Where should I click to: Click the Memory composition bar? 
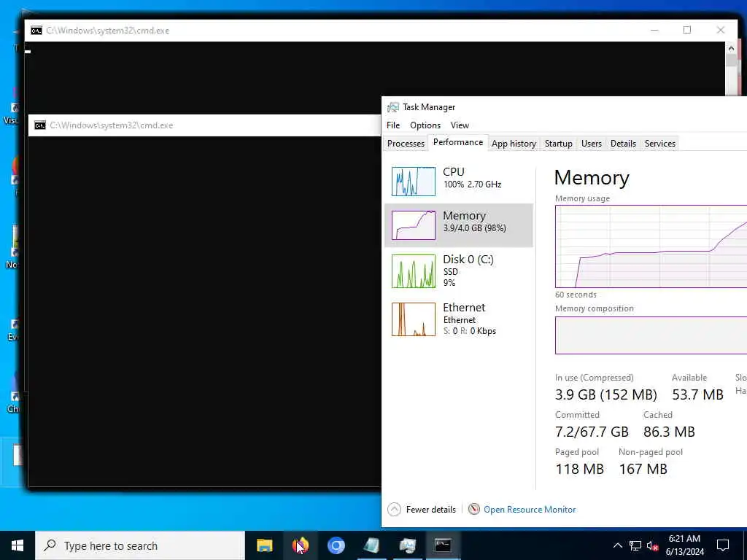(x=651, y=335)
